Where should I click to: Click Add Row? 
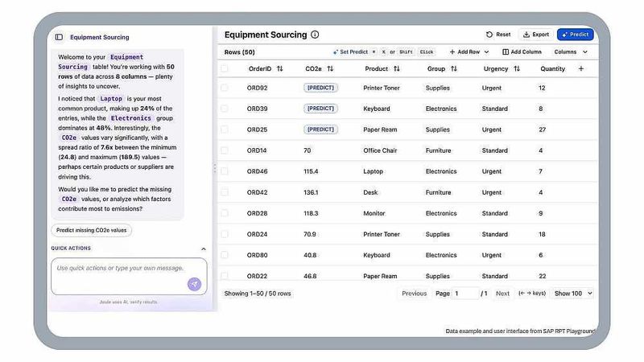[464, 52]
